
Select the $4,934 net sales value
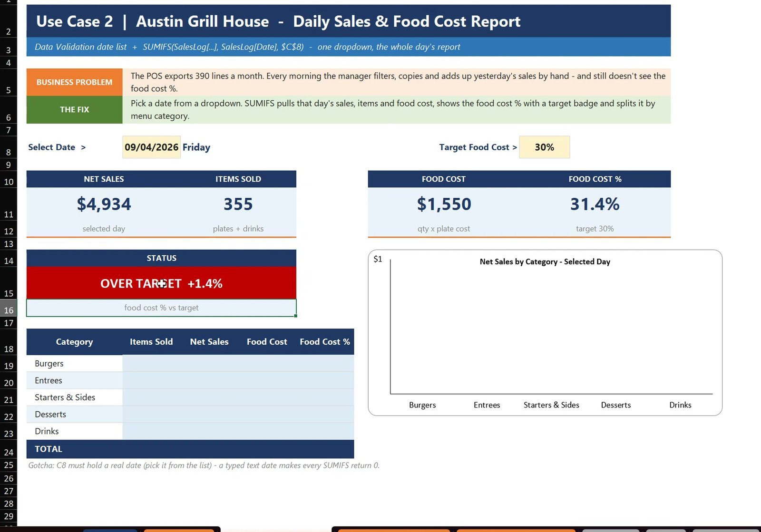pos(104,204)
